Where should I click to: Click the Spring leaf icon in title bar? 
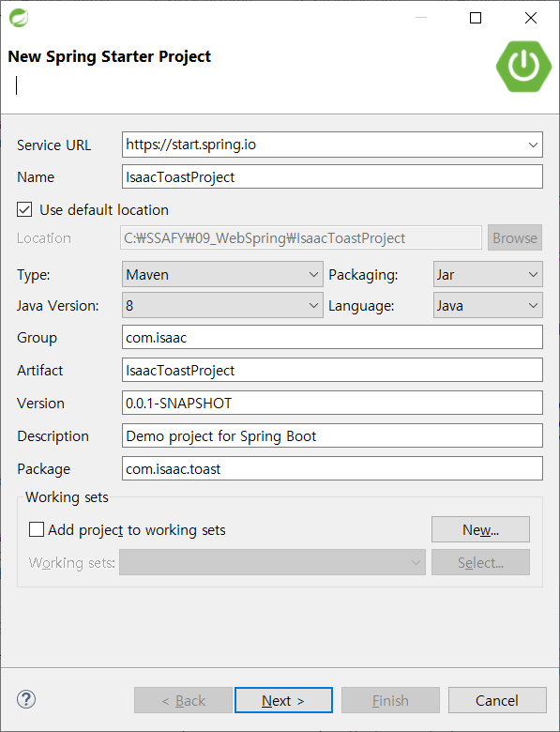[19, 18]
